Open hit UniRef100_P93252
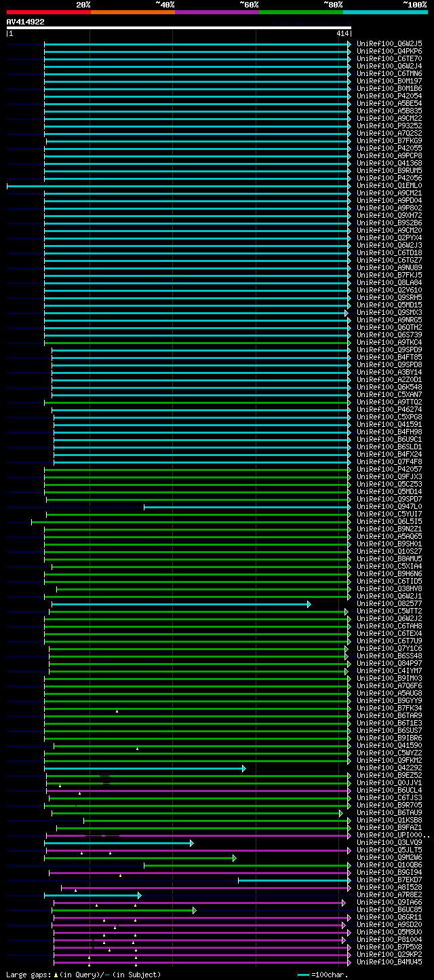434x980 pixels. tap(389, 126)
